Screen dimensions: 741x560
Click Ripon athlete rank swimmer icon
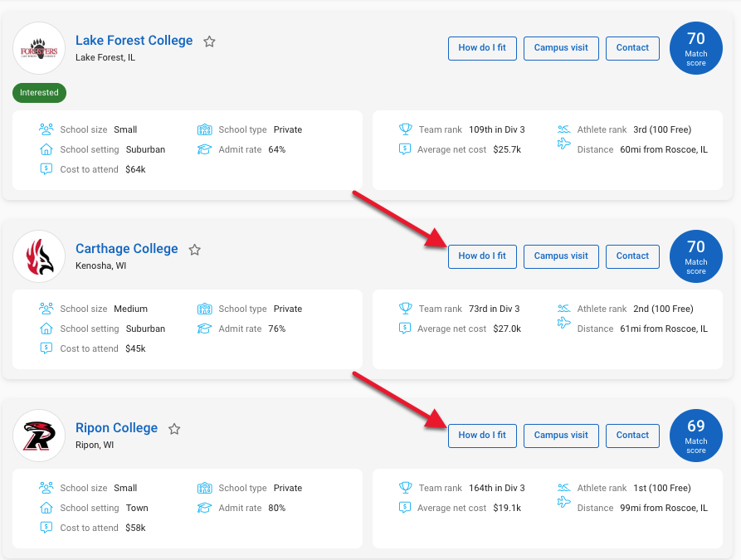pos(563,487)
